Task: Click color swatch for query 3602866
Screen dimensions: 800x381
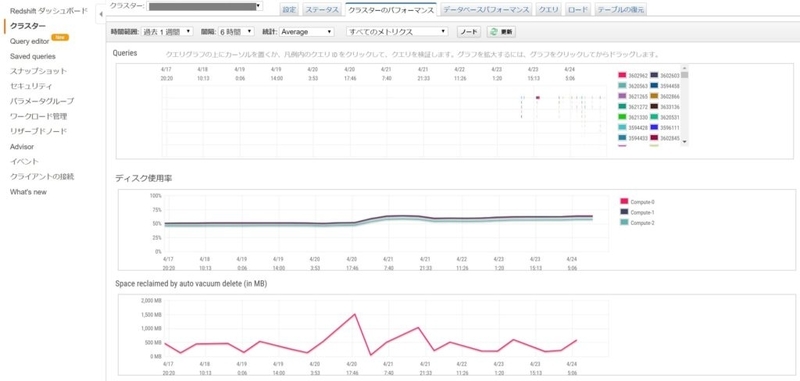Action: coord(654,96)
